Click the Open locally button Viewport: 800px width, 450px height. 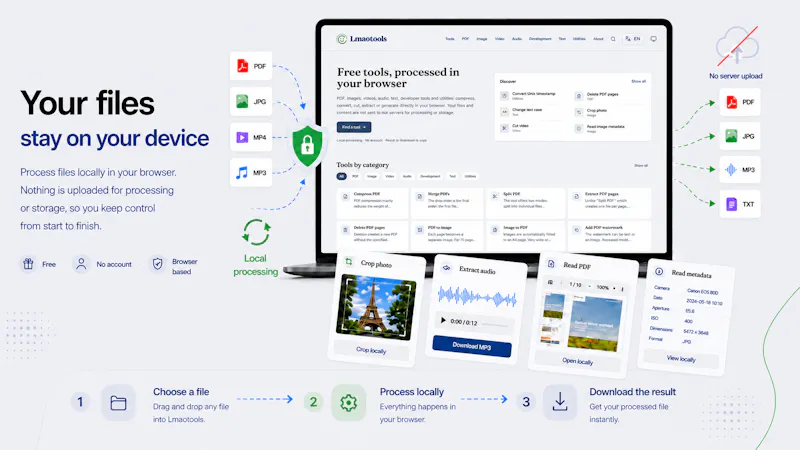[x=577, y=361]
